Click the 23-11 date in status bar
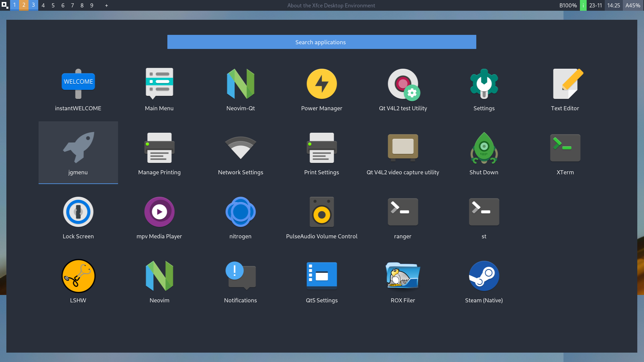This screenshot has width=644, height=362. pos(595,5)
